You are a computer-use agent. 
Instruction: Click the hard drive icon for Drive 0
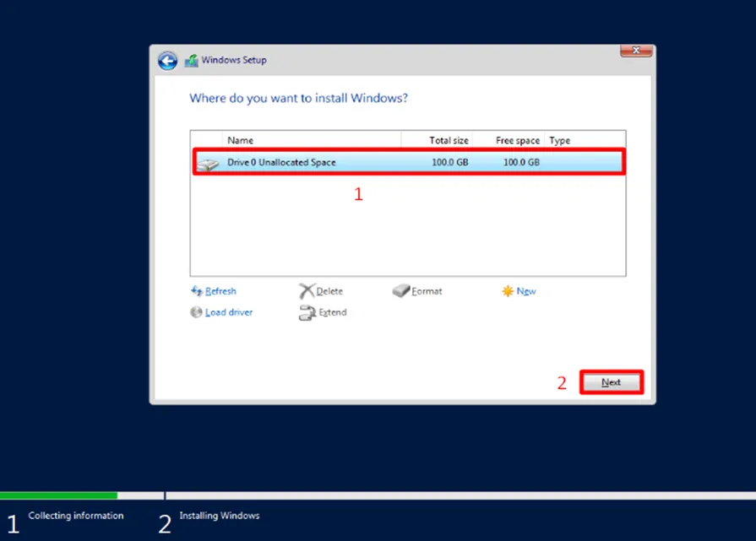tap(208, 163)
